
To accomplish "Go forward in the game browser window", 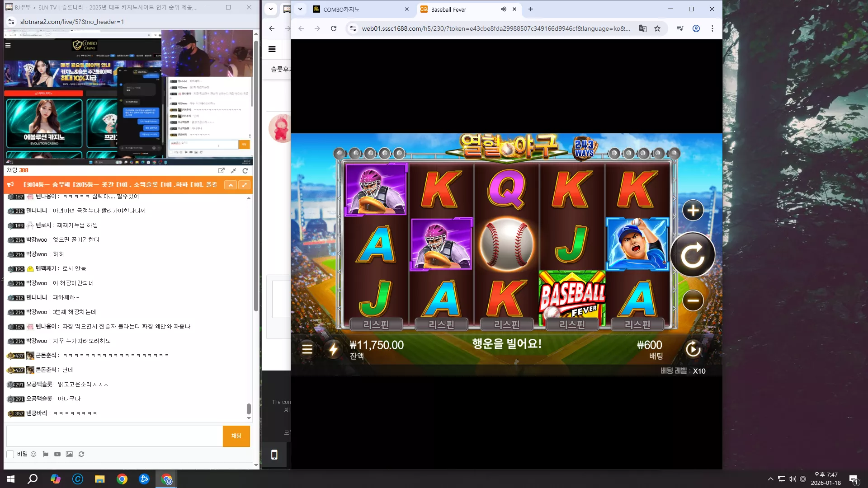I will tap(317, 28).
